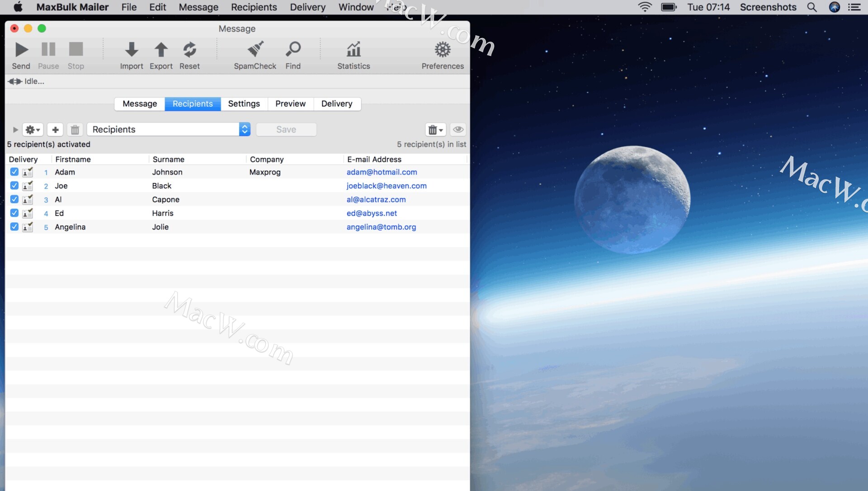Click the connection status icon beside Idle
868x491 pixels.
click(15, 81)
